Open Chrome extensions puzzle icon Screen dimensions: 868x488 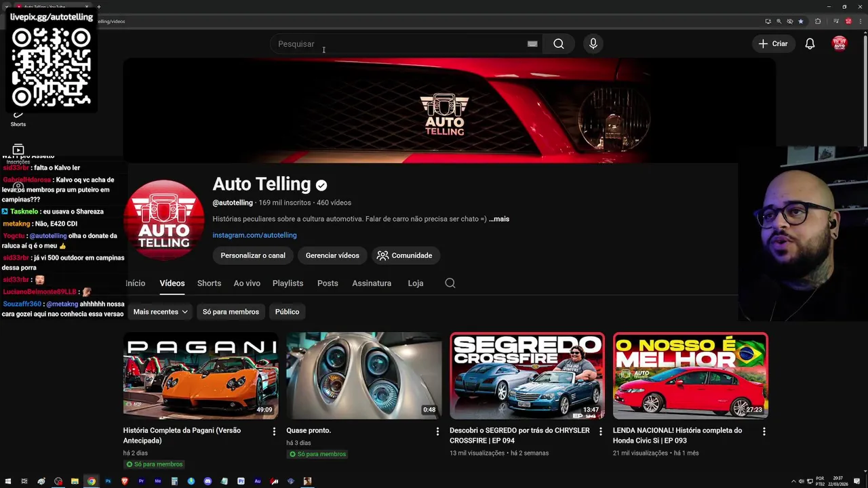(x=818, y=21)
